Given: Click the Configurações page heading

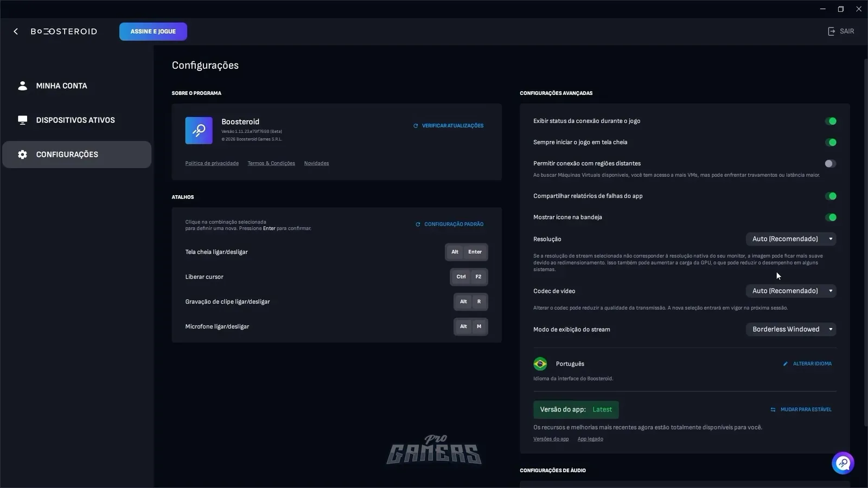Looking at the screenshot, I should [x=205, y=66].
